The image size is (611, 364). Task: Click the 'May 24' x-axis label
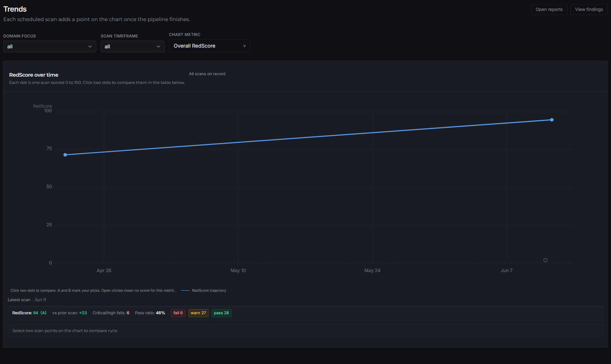pos(373,271)
